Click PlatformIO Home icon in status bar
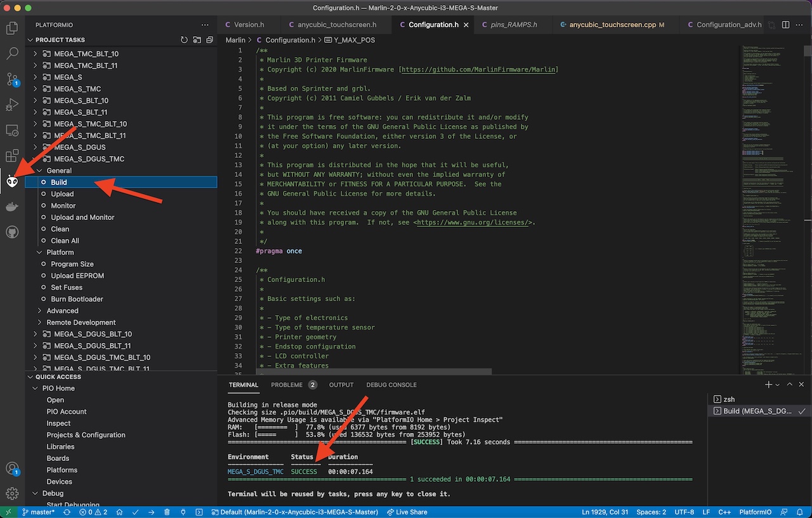This screenshot has width=812, height=518. tap(121, 512)
